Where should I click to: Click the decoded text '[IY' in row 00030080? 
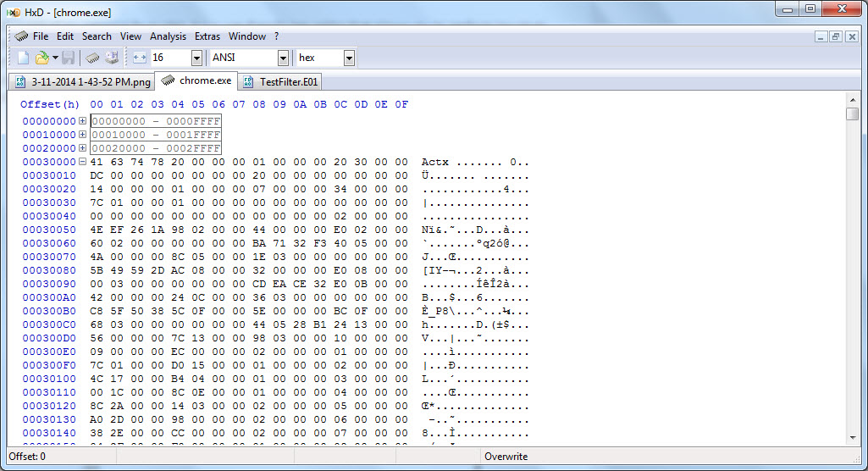tap(432, 270)
